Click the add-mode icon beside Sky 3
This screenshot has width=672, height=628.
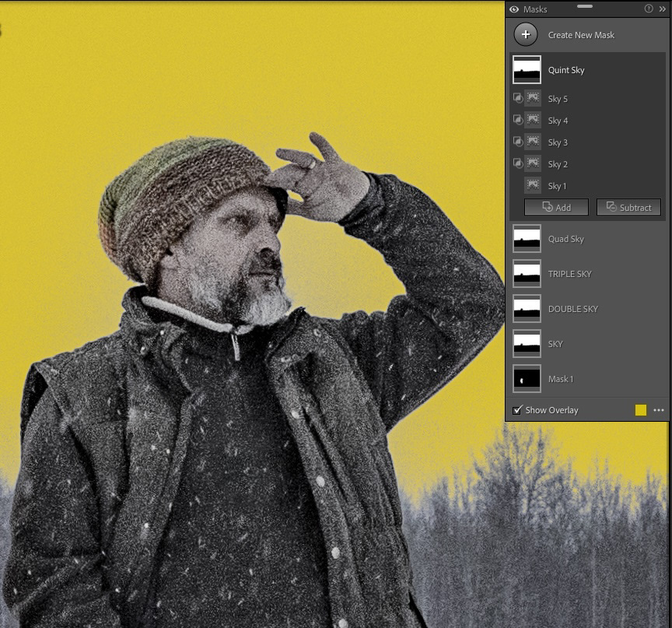(x=518, y=142)
